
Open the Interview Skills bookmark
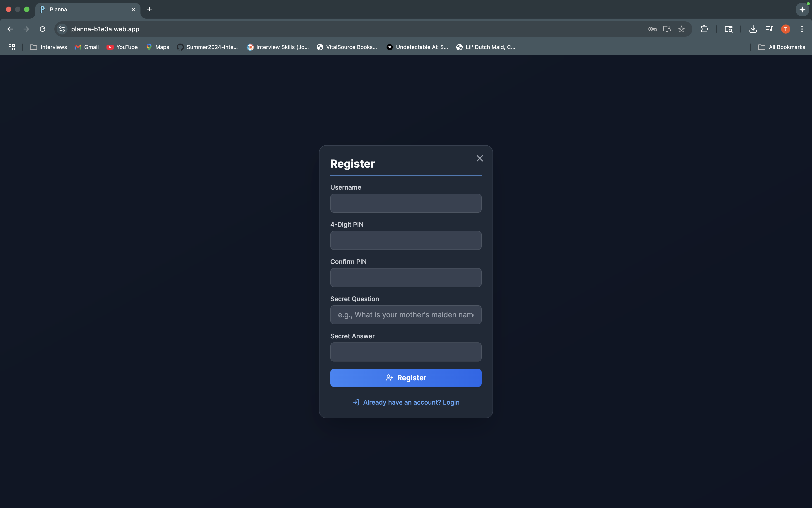click(278, 47)
